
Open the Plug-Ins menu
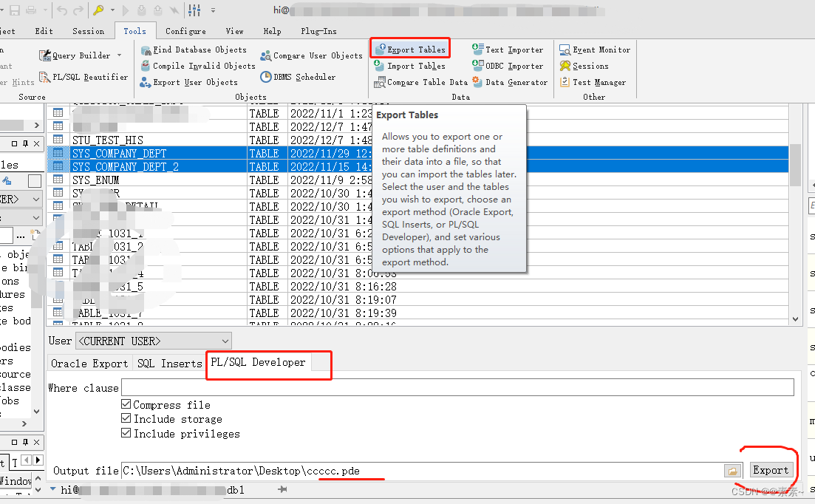pyautogui.click(x=318, y=31)
